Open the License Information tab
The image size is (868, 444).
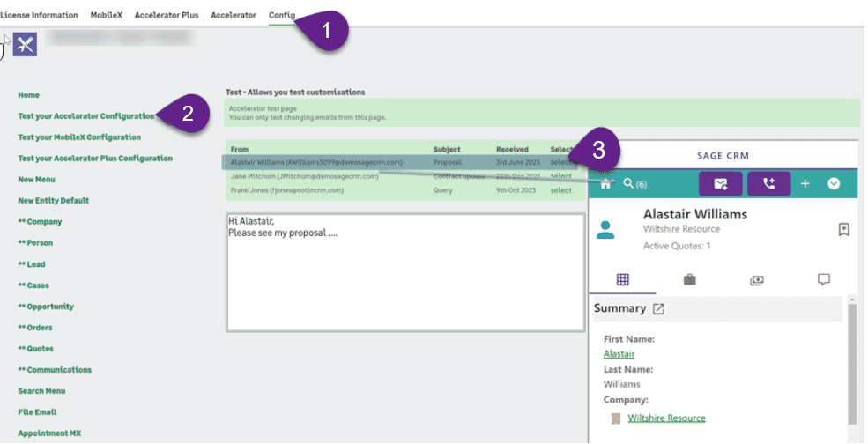[x=39, y=15]
